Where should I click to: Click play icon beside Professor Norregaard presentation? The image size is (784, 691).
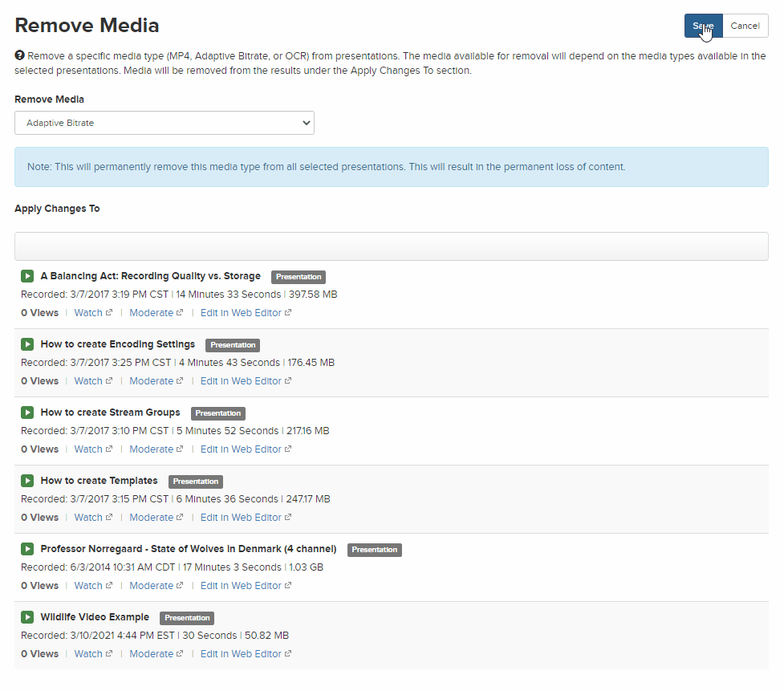pyautogui.click(x=27, y=549)
